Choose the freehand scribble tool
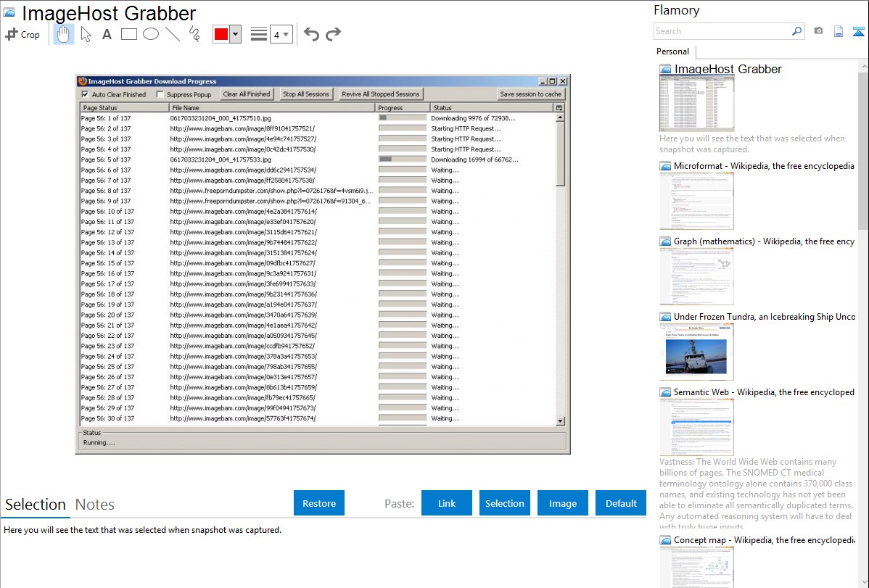This screenshot has width=869, height=588. 194,33
